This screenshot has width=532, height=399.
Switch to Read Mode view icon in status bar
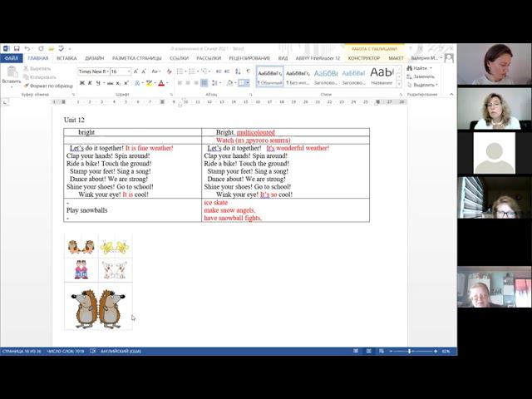pos(356,351)
